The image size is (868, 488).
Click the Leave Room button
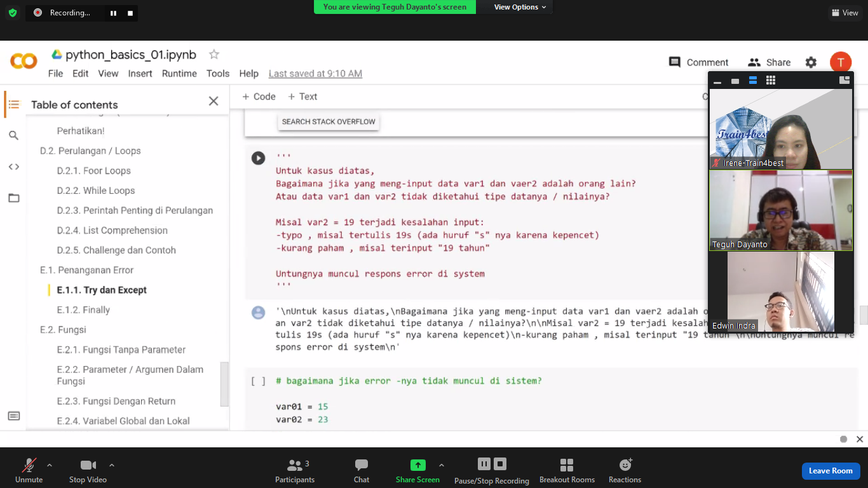click(830, 471)
